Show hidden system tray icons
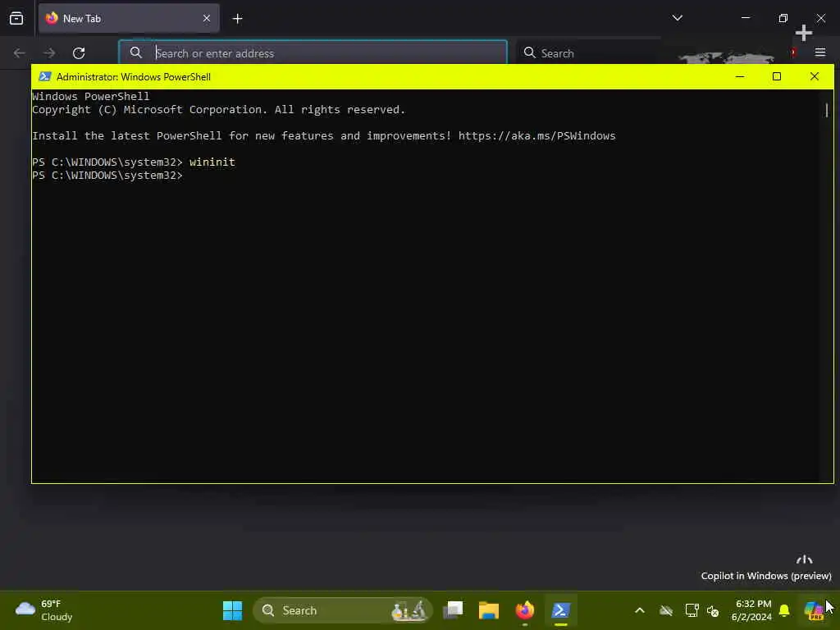 tap(640, 610)
